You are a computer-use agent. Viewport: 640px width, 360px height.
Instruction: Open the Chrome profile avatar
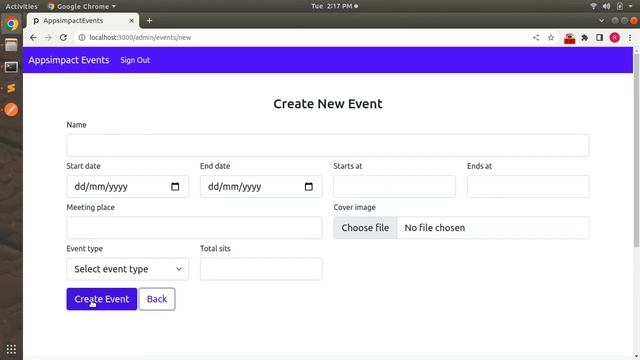point(615,38)
